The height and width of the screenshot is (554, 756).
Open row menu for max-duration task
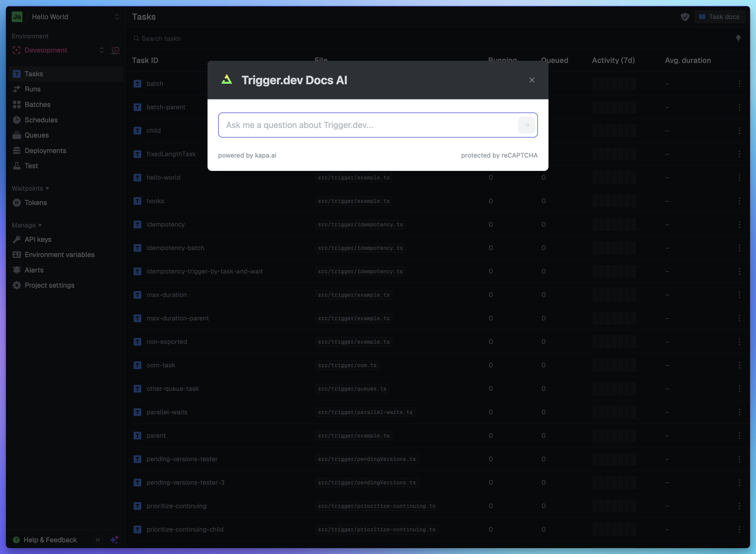739,295
